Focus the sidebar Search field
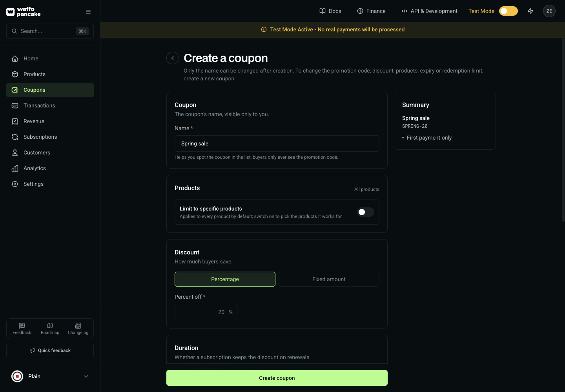 50,31
